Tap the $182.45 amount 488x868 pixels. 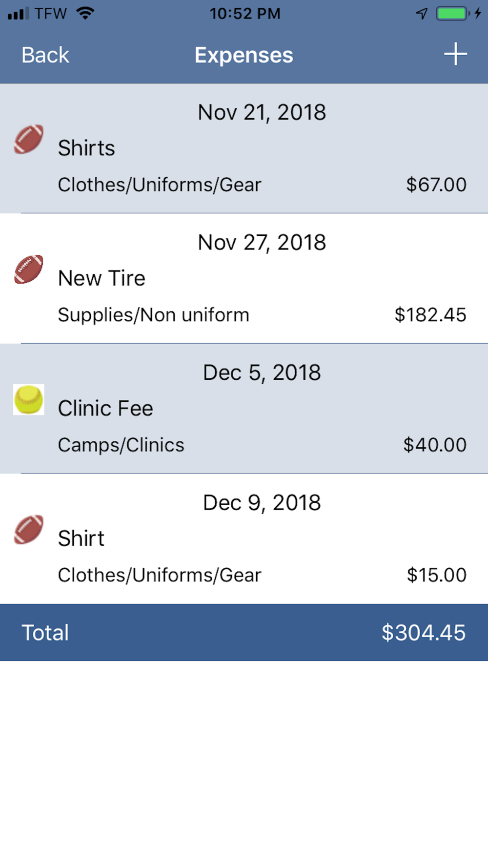[430, 315]
